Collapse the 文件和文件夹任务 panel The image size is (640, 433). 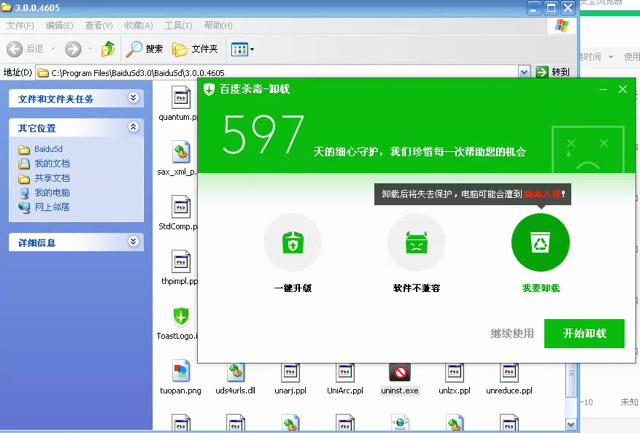click(133, 98)
